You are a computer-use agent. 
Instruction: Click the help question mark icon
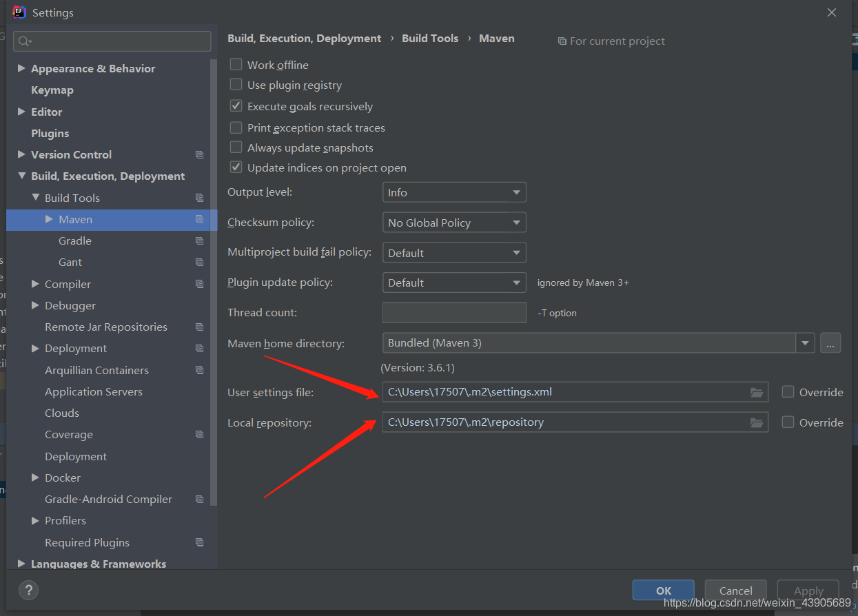[28, 590]
